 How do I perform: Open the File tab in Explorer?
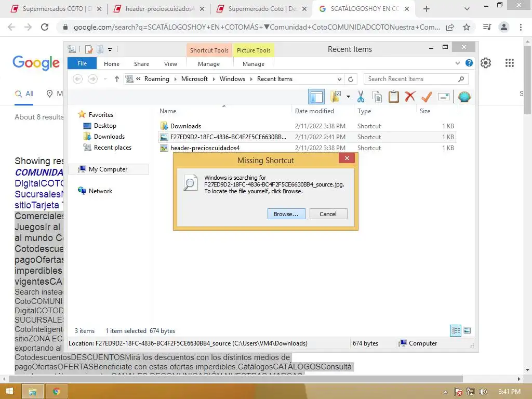82,63
